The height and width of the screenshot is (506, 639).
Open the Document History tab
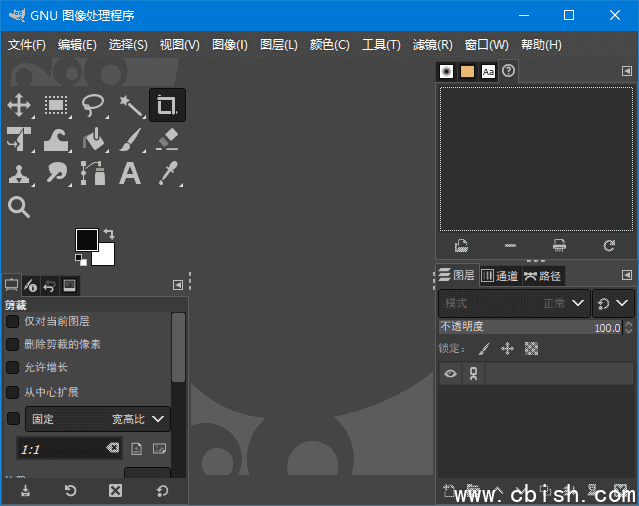tap(508, 71)
